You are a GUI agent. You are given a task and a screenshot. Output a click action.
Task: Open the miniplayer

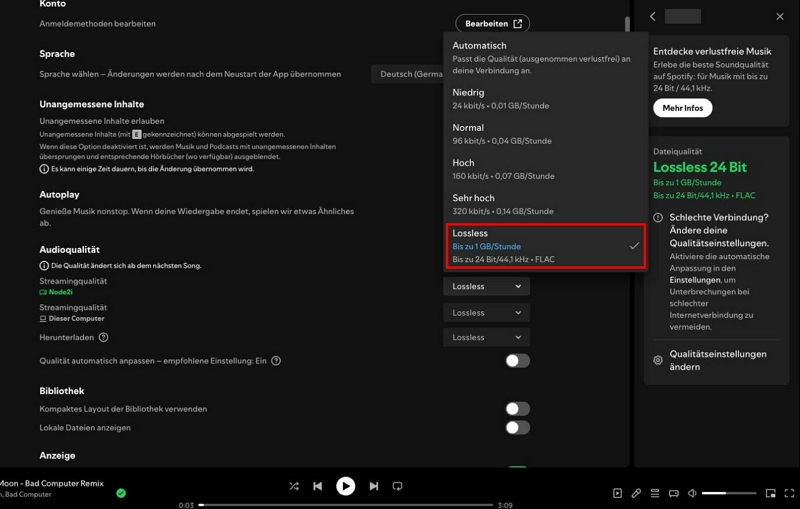pyautogui.click(x=771, y=493)
